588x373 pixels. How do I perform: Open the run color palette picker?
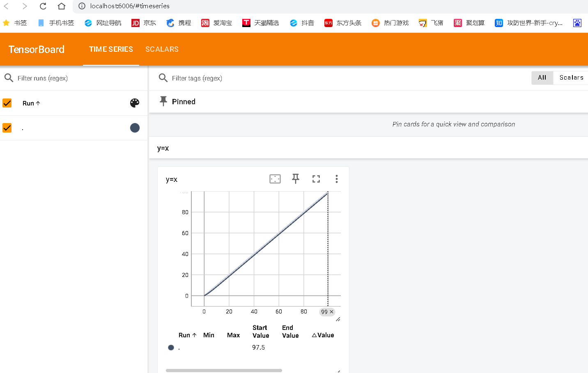point(135,103)
